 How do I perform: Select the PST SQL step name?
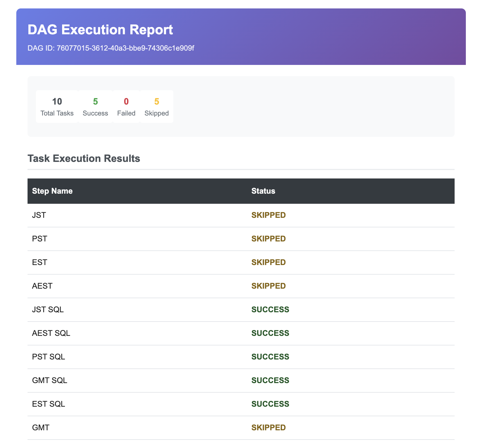(x=49, y=357)
